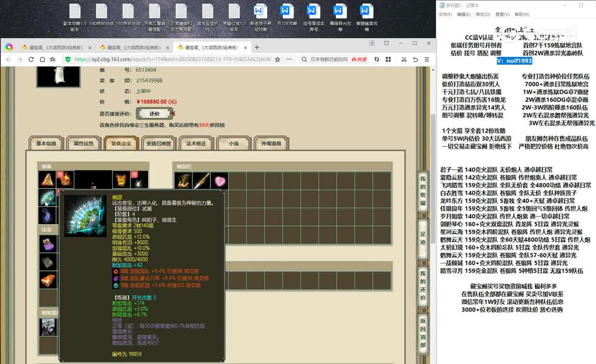Click the sync refresh icon beside 热搜

(377, 59)
